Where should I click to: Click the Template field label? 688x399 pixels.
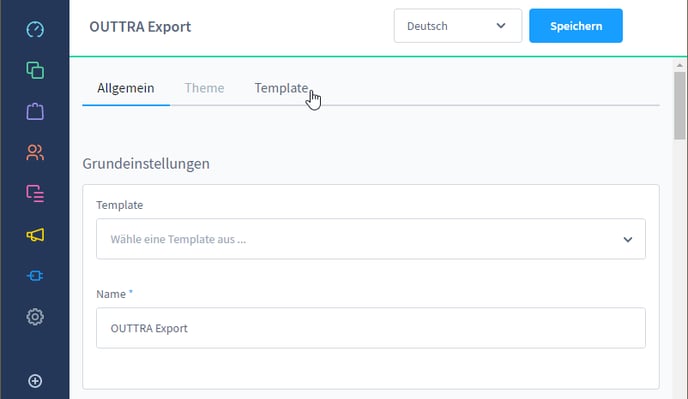pyautogui.click(x=120, y=205)
